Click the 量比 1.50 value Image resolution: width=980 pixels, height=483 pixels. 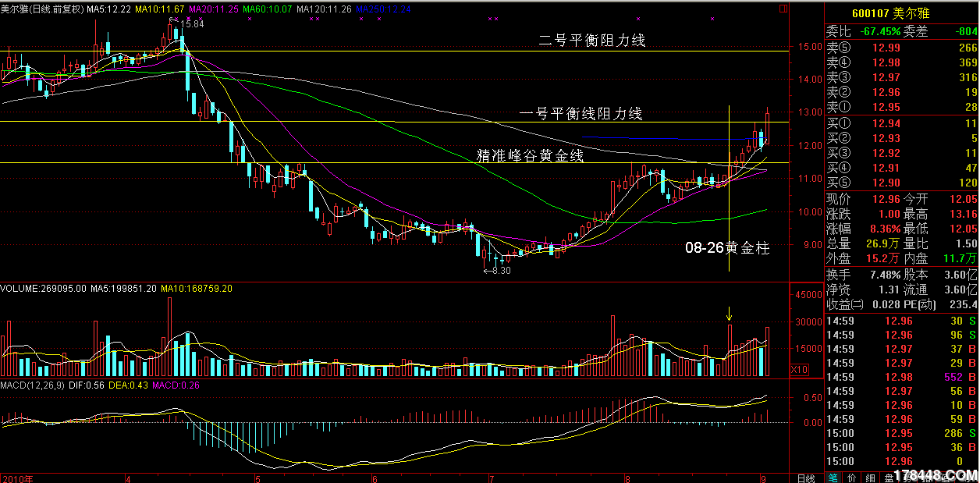click(x=965, y=243)
